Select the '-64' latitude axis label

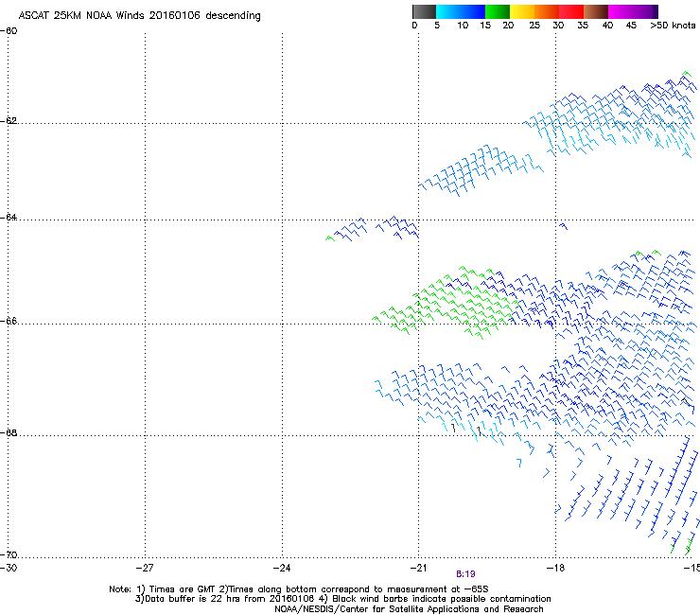click(x=9, y=217)
